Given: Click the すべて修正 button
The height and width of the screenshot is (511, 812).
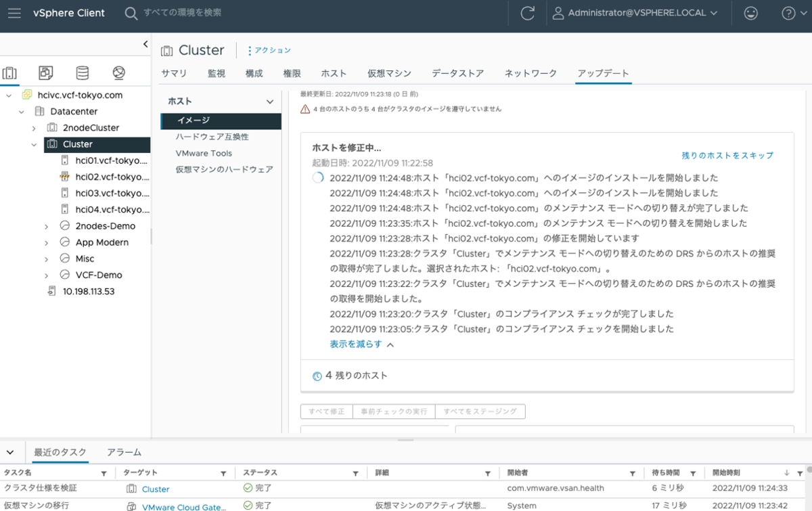Looking at the screenshot, I should 326,411.
